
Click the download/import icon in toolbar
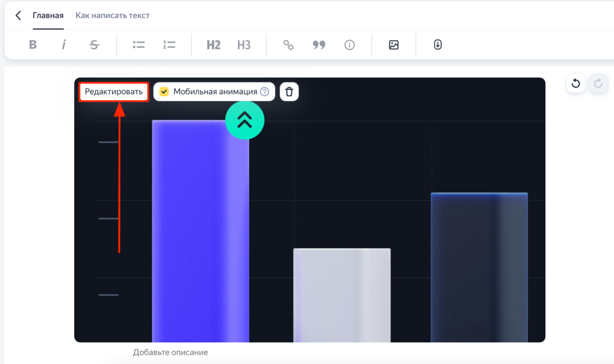(x=438, y=45)
